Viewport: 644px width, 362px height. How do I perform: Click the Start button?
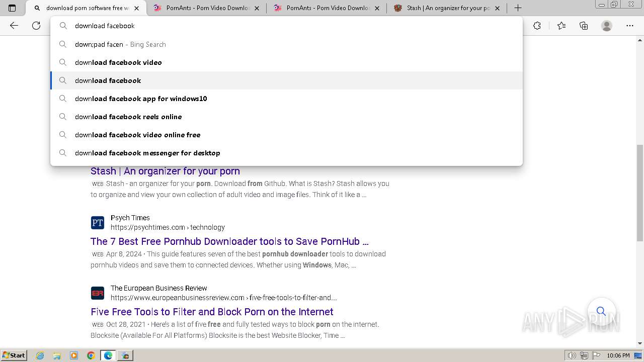point(14,355)
